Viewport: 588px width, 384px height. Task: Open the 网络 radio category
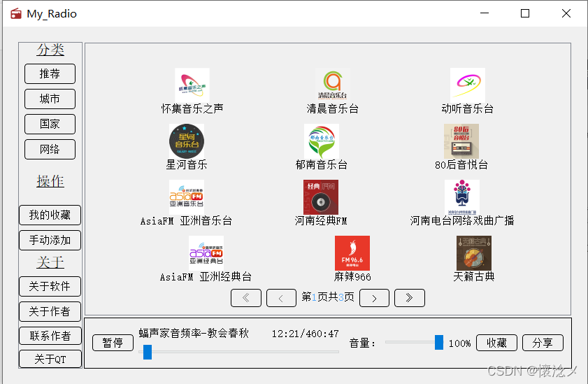50,149
